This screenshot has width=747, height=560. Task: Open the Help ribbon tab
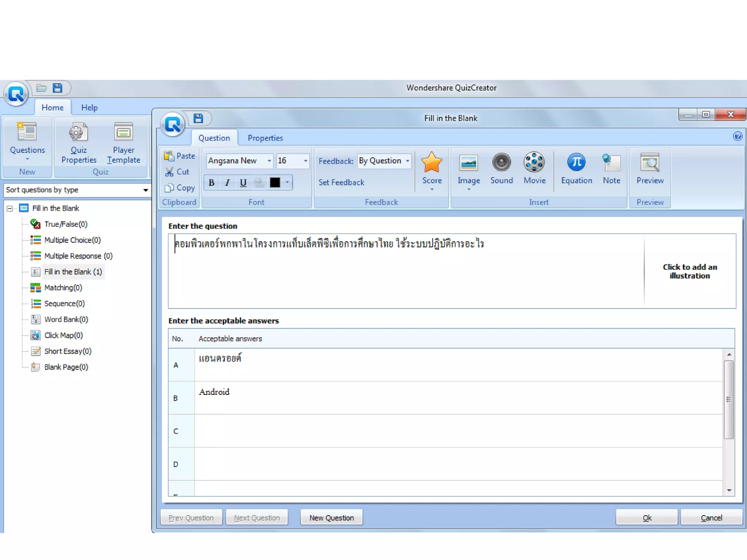(89, 108)
